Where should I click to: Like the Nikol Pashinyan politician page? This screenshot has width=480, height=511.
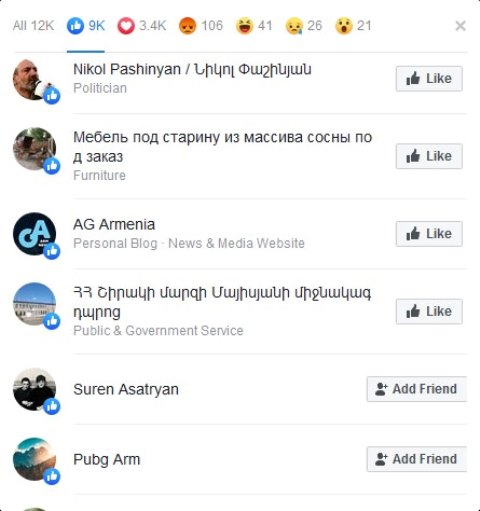point(429,79)
